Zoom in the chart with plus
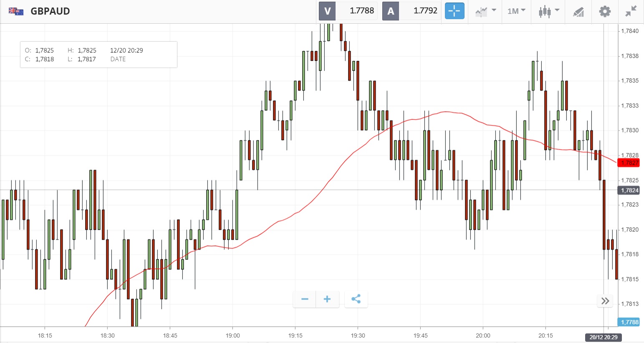This screenshot has width=644, height=343. point(327,299)
